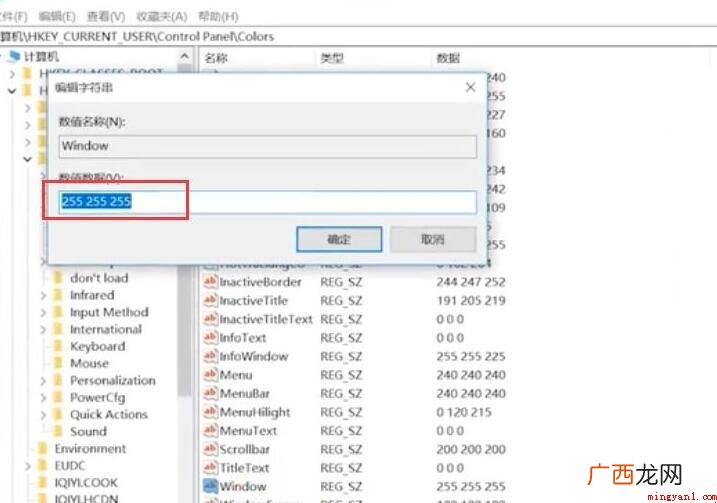Click the 计算机 computer icon
The width and height of the screenshot is (717, 503).
pyautogui.click(x=15, y=56)
